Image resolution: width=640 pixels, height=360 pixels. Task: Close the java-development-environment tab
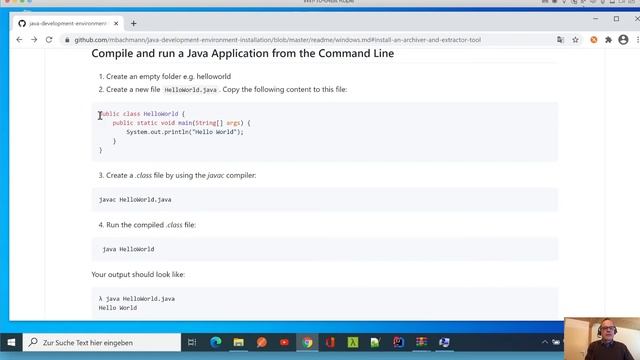pyautogui.click(x=116, y=24)
